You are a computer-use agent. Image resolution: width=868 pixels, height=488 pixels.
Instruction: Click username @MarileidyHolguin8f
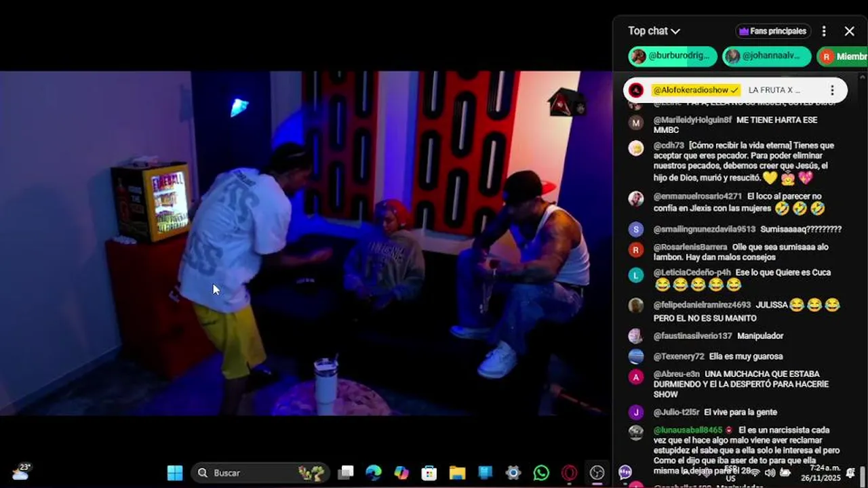click(692, 120)
